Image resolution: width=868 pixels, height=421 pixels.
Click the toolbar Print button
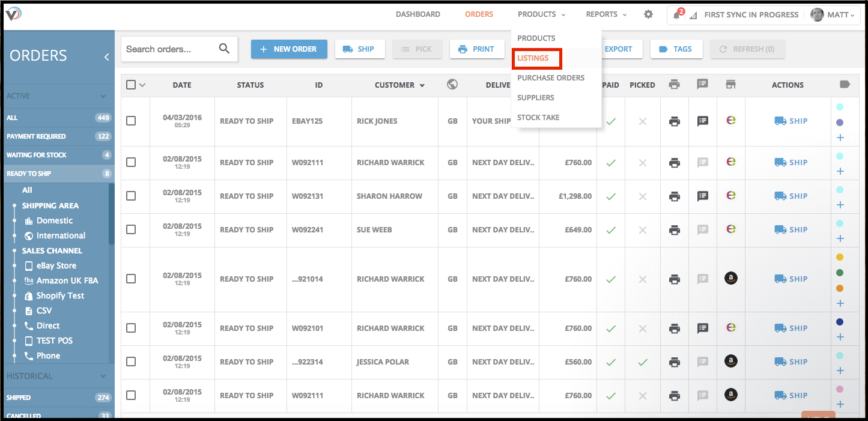[476, 49]
